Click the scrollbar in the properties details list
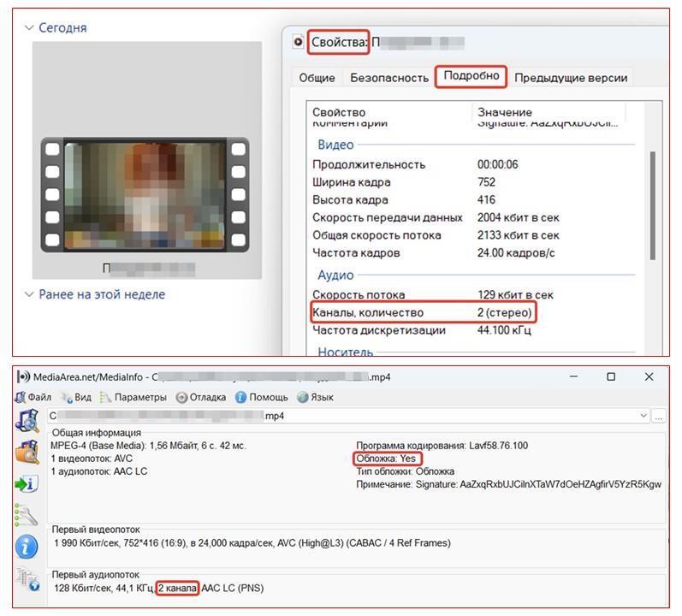This screenshot has width=682, height=616. pos(653,205)
